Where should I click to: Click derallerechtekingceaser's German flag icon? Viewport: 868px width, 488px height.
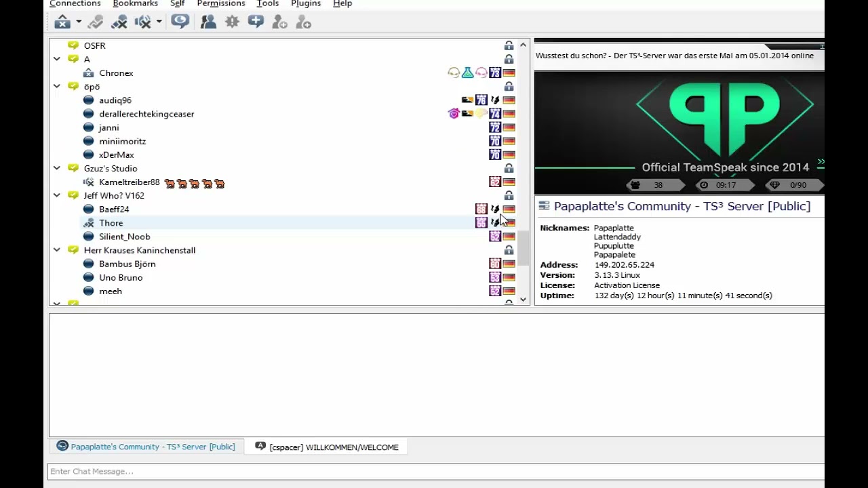pos(509,114)
